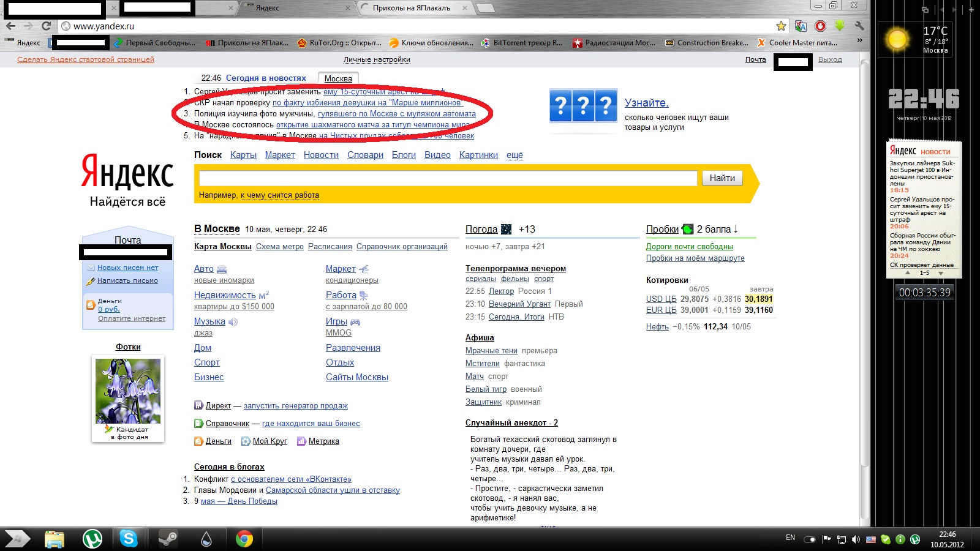Click the Метрика service icon
Image resolution: width=980 pixels, height=551 pixels.
301,441
